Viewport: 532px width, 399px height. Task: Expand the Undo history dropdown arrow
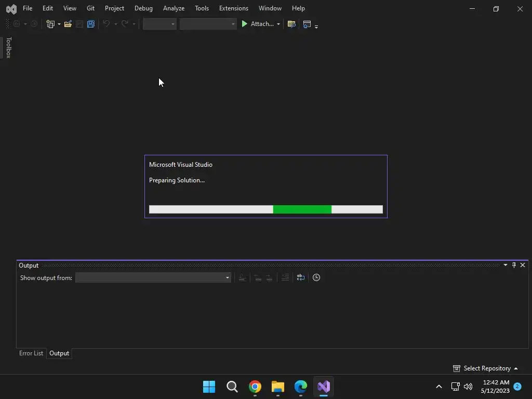pyautogui.click(x=116, y=24)
